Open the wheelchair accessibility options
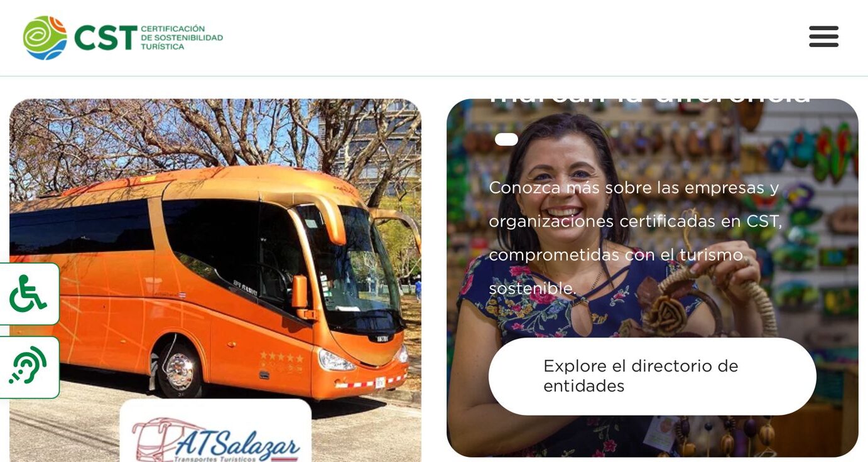This screenshot has width=868, height=462. [x=29, y=294]
